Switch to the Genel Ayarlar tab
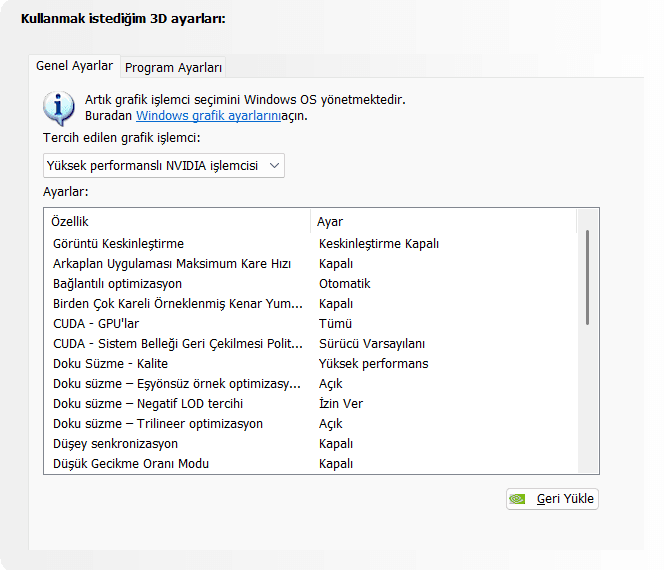Image resolution: width=664 pixels, height=570 pixels. click(75, 66)
